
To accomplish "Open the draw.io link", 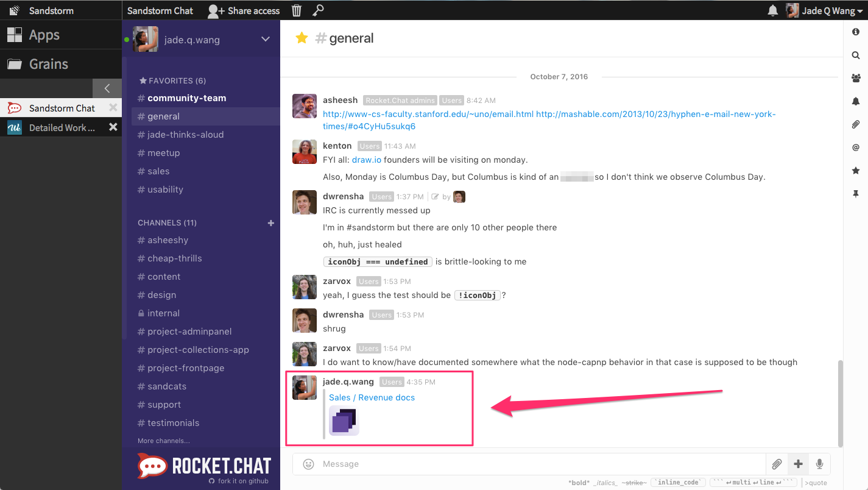I will click(x=367, y=160).
